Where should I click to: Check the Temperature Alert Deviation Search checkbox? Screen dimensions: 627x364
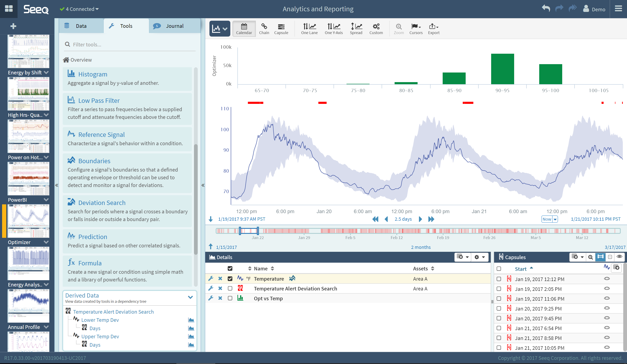pyautogui.click(x=230, y=288)
